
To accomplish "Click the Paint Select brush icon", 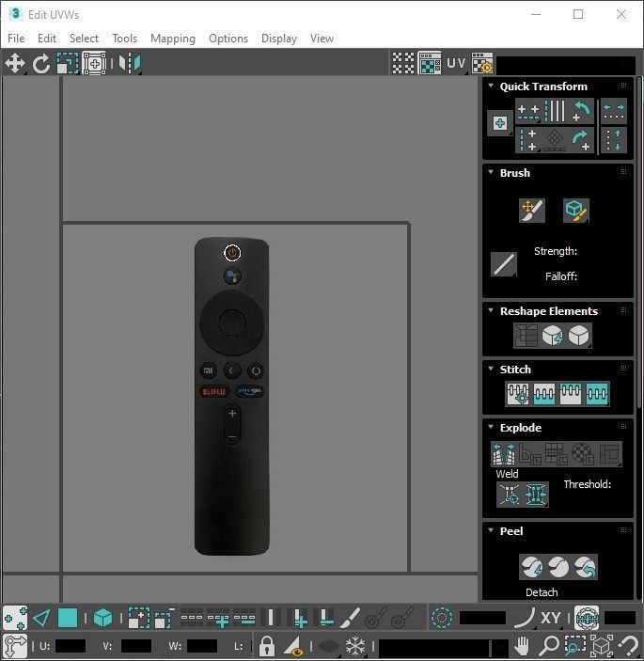I will pyautogui.click(x=350, y=619).
